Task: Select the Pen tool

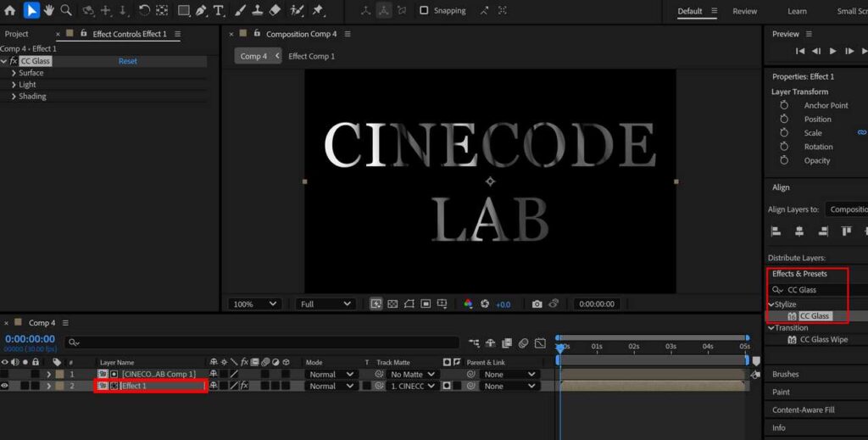Action: pyautogui.click(x=201, y=10)
